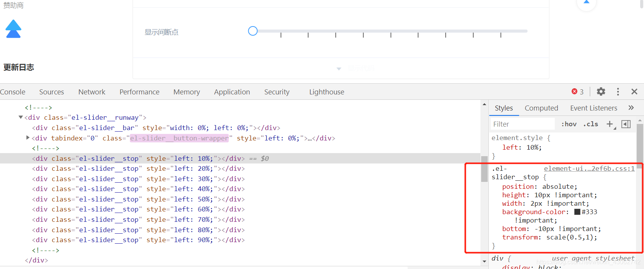Screen dimensions: 644x269
Task: Click the 赞助商 sidebar label
Action: (x=13, y=5)
